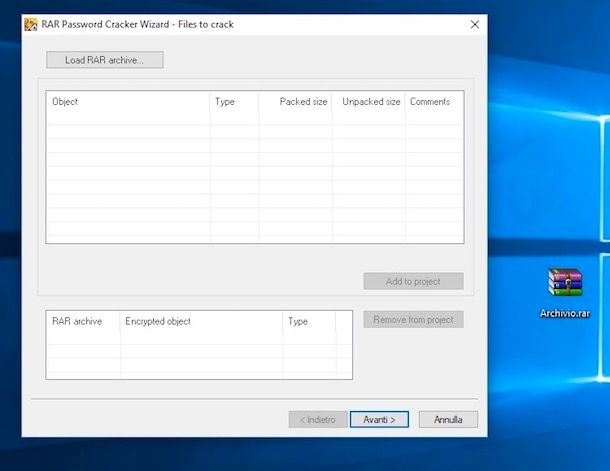This screenshot has height=471, width=610.
Task: Click the RAR archive column header
Action: [x=83, y=321]
